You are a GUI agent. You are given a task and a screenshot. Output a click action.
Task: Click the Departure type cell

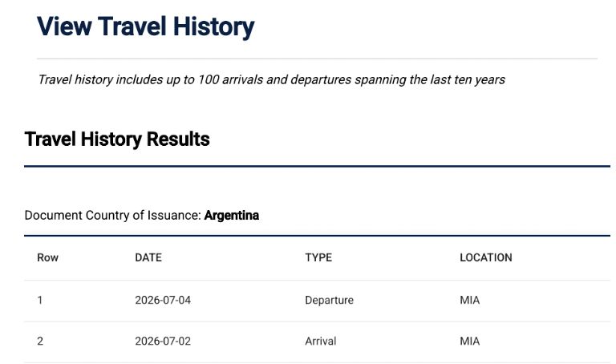pos(329,301)
